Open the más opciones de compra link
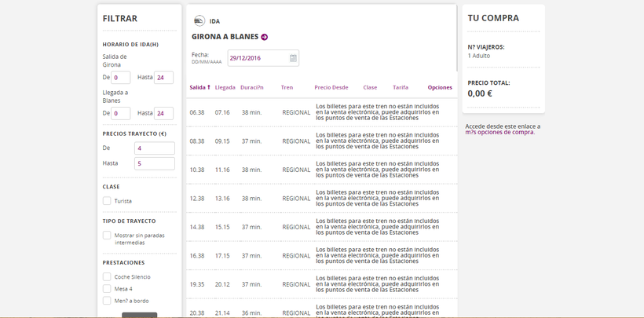Image resolution: width=644 pixels, height=318 pixels. coord(499,132)
